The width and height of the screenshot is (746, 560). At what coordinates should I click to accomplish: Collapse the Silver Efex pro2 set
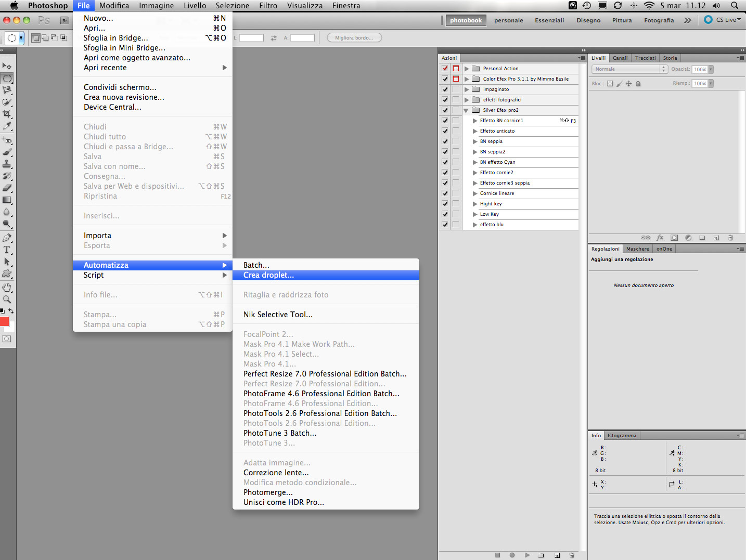[x=466, y=110]
